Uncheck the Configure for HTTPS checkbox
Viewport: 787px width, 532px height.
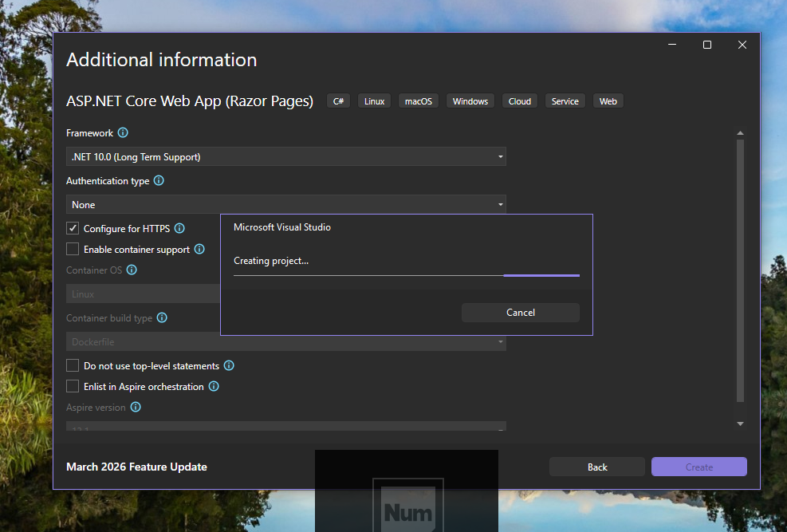click(73, 229)
